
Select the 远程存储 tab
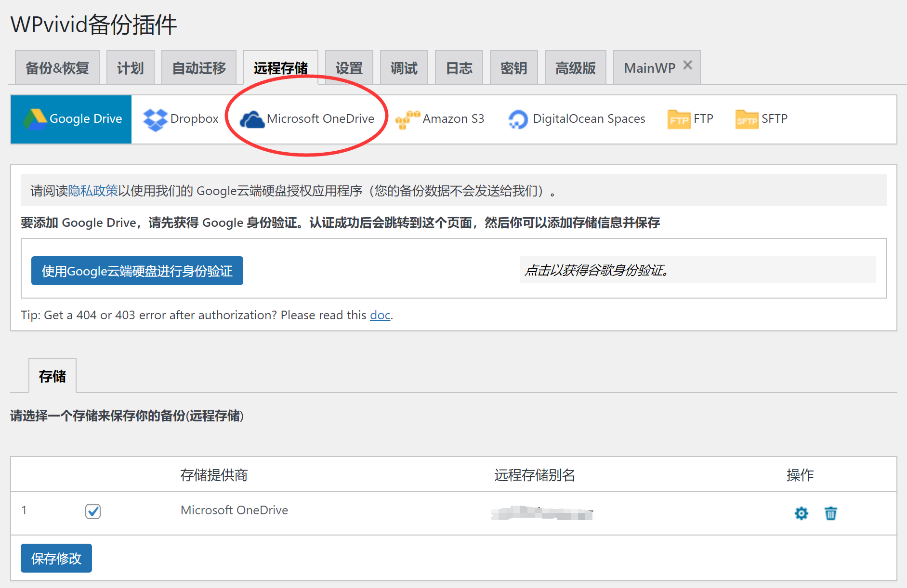[x=281, y=67]
